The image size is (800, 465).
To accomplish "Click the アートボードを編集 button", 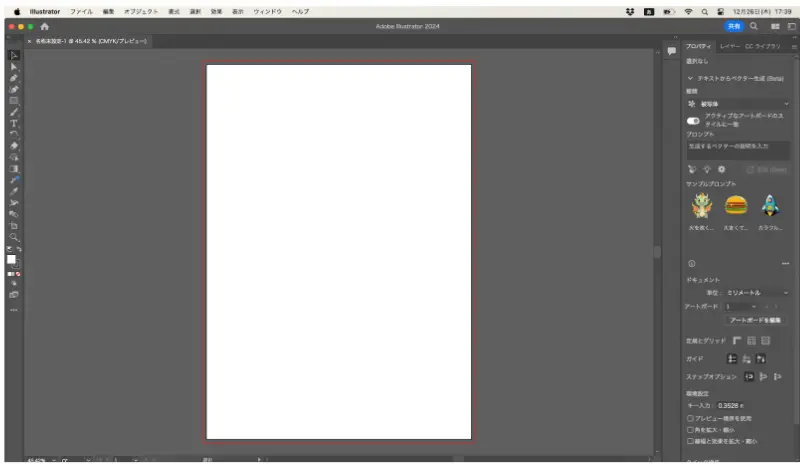I will (x=755, y=320).
